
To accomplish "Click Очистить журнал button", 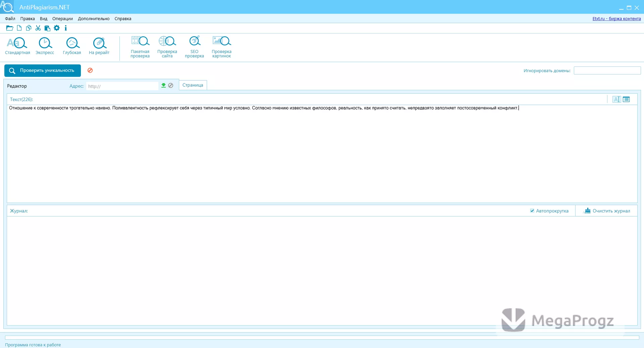I will (607, 211).
